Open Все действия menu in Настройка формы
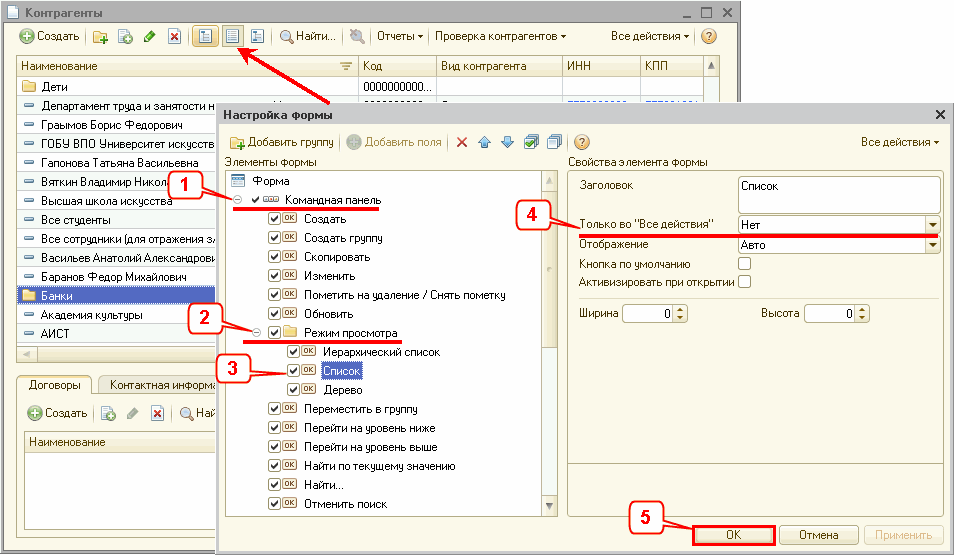 (900, 142)
